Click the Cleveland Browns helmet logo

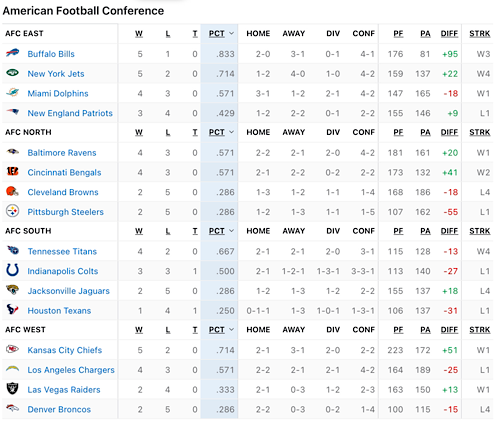coord(13,191)
